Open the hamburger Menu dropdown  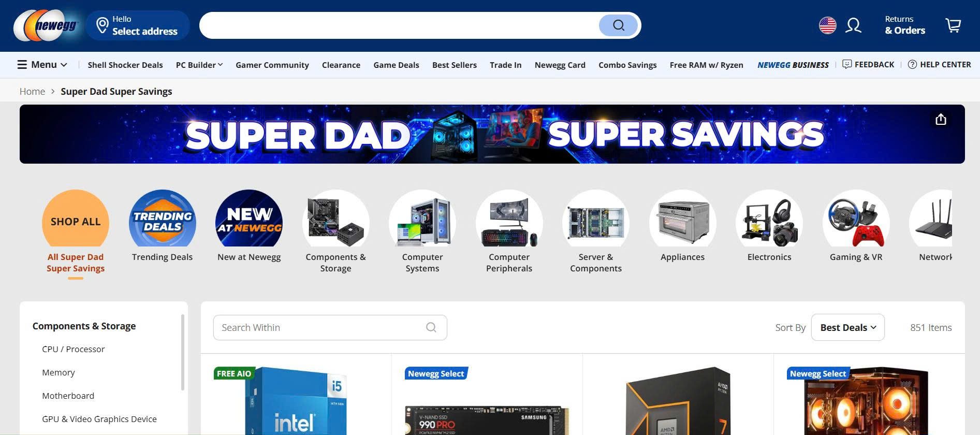tap(42, 65)
